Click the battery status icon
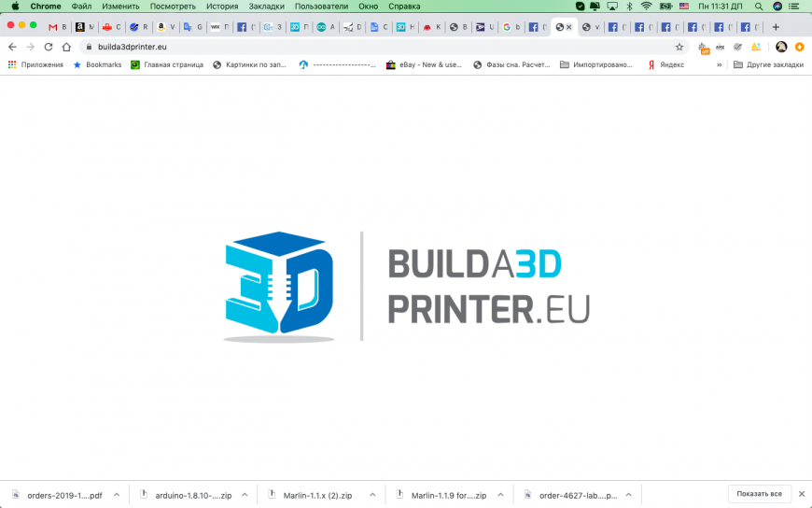812x508 pixels. point(665,7)
